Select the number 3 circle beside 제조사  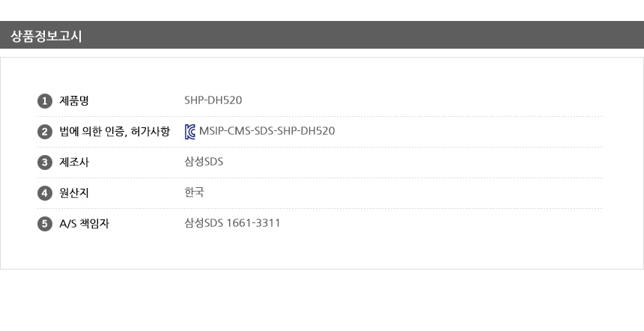[x=44, y=163]
